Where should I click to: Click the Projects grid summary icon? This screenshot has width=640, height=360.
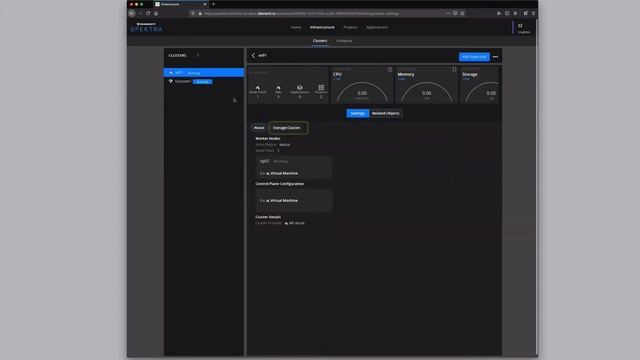(x=321, y=87)
